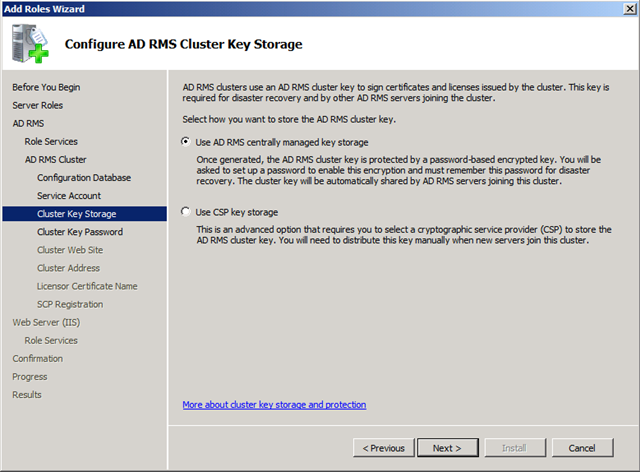
Task: Click the Licensor Certificate Name step
Action: pyautogui.click(x=87, y=286)
